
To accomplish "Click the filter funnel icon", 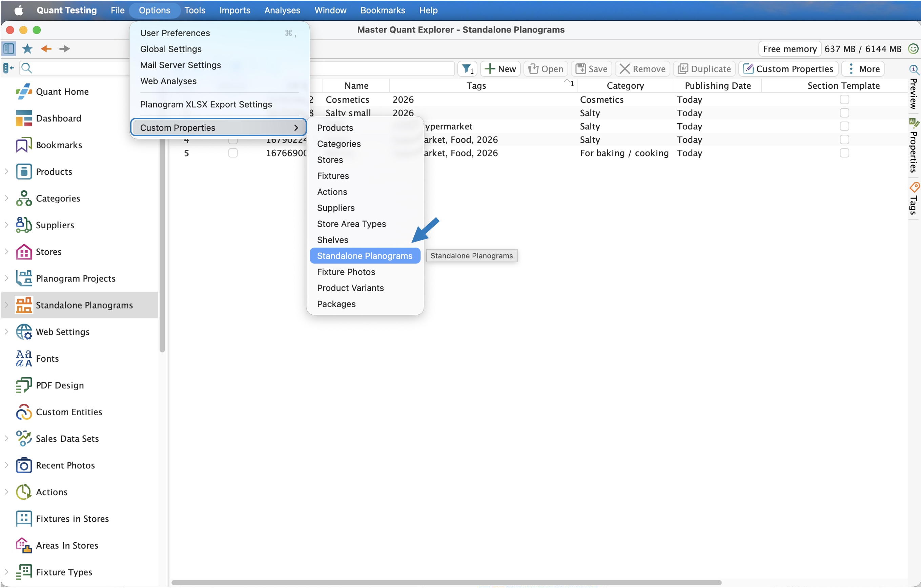I will click(x=467, y=69).
